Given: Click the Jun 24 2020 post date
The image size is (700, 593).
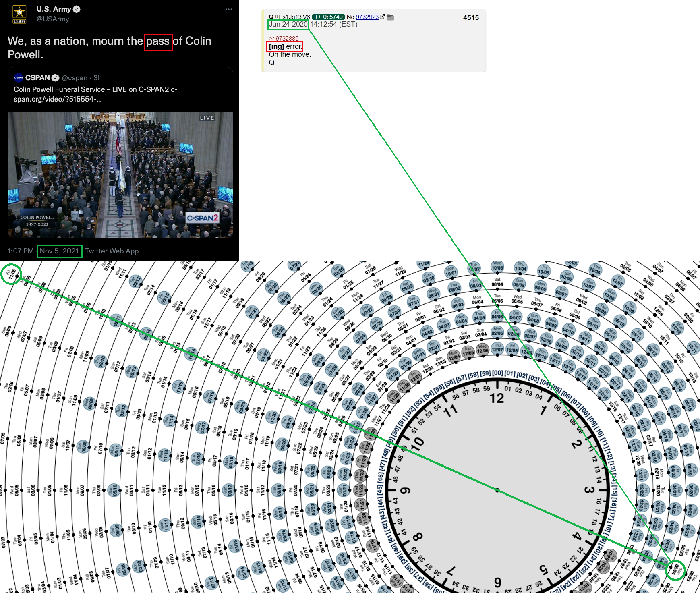Looking at the screenshot, I should [x=288, y=24].
